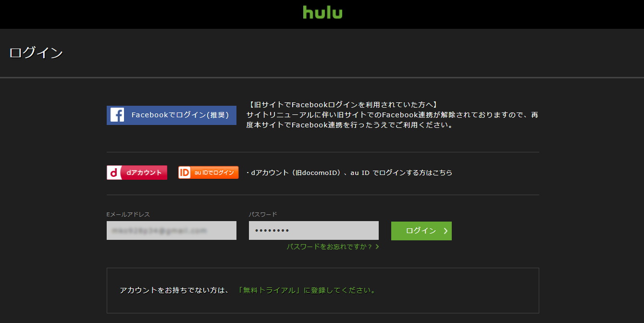Screen dimensions: 644x323
Task: Click the Facebook "f" logo icon
Action: pos(117,115)
